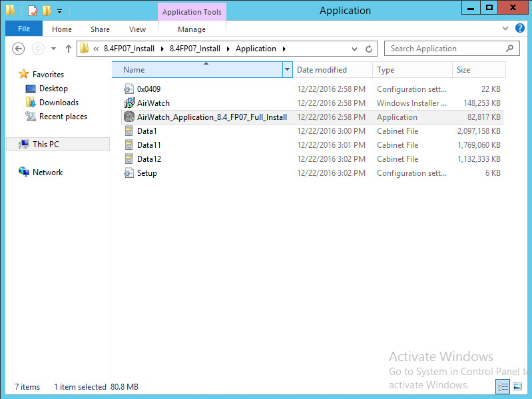532x399 pixels.
Task: Expand hidden breadcrumb path chevrons
Action: [96, 49]
